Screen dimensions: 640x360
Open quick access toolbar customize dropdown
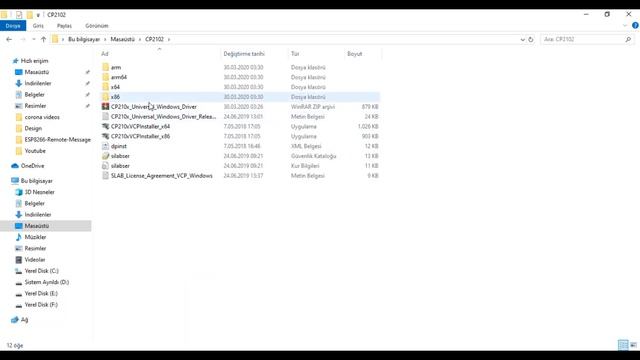pyautogui.click(x=38, y=15)
